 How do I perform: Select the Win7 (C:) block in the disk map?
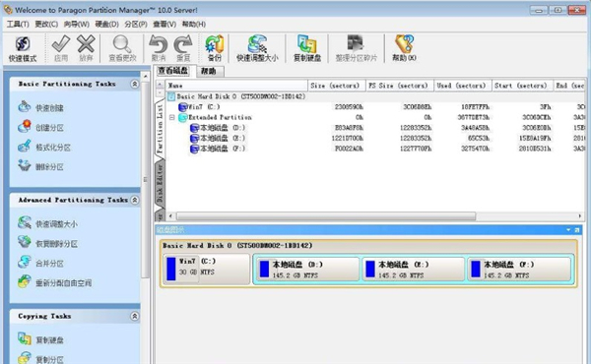(207, 269)
